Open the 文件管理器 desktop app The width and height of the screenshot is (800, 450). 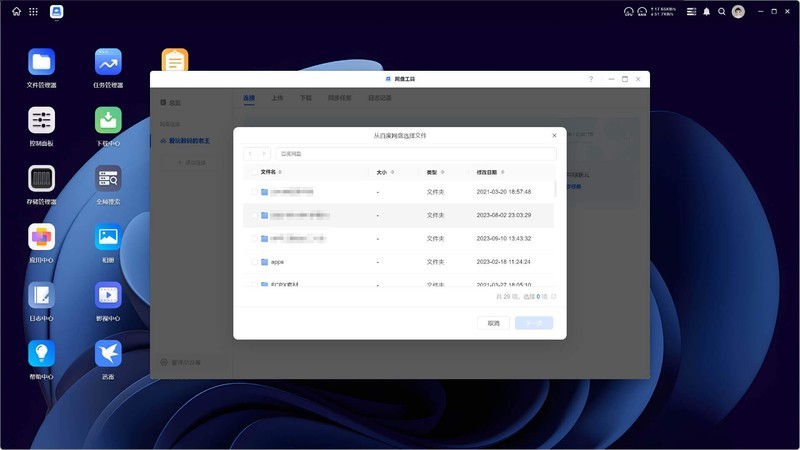[x=41, y=62]
